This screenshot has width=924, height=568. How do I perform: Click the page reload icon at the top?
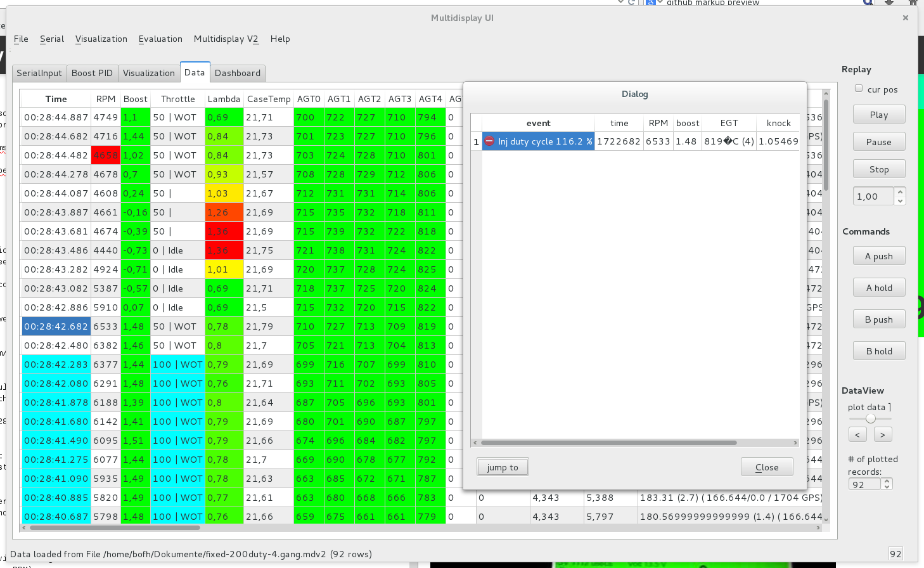point(632,3)
